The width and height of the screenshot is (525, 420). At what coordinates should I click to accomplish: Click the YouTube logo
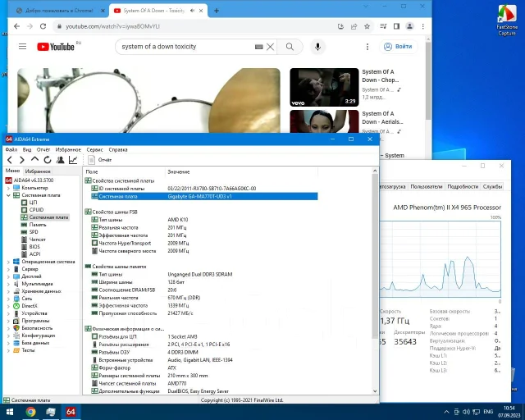56,47
